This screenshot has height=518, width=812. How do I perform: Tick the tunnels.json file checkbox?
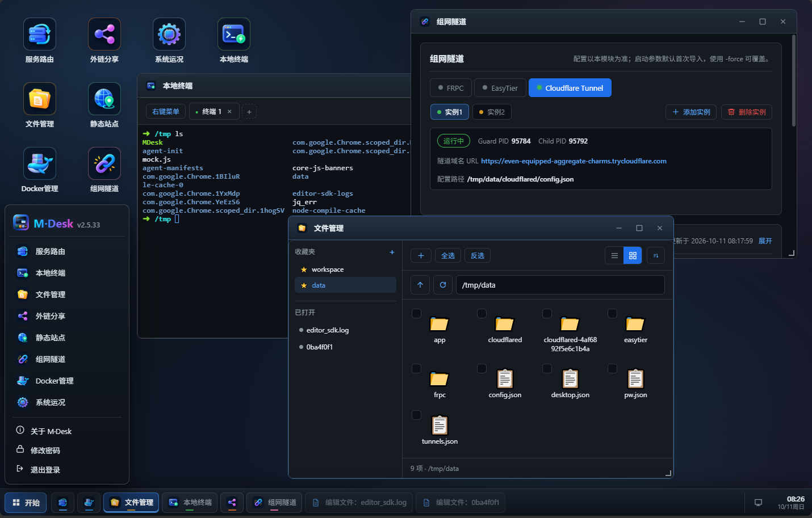[x=416, y=415]
